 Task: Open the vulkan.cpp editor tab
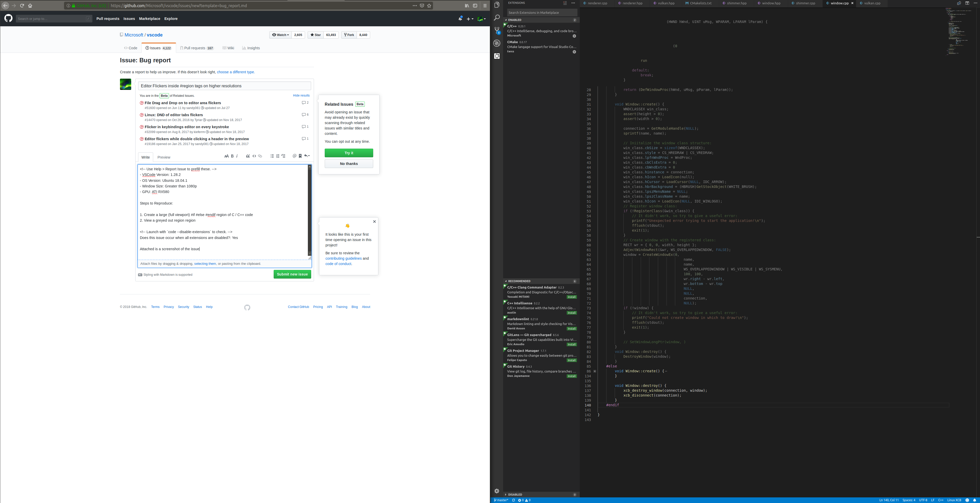tap(872, 3)
